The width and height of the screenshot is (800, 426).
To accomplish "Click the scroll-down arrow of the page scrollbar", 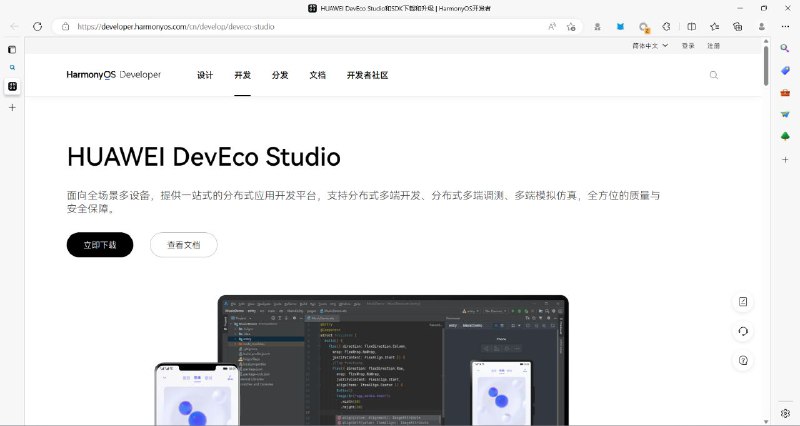I will pyautogui.click(x=766, y=421).
